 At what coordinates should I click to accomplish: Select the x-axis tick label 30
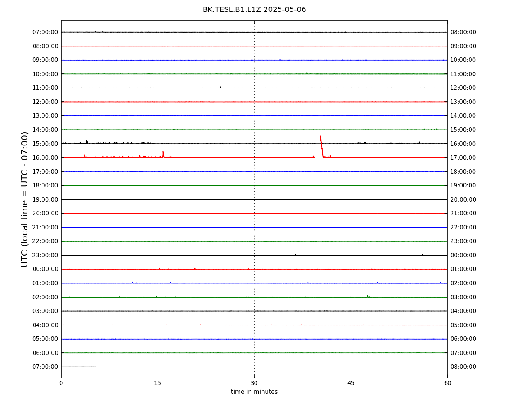coord(254,383)
